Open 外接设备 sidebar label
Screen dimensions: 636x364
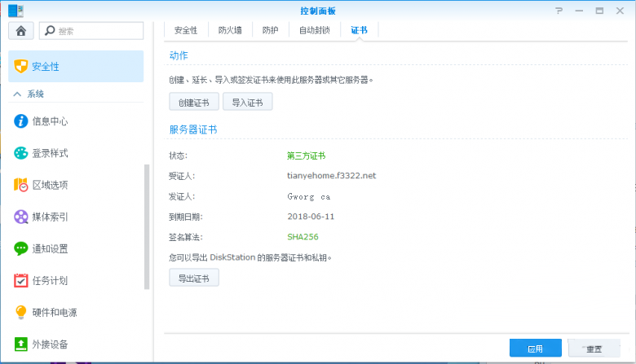pos(50,344)
